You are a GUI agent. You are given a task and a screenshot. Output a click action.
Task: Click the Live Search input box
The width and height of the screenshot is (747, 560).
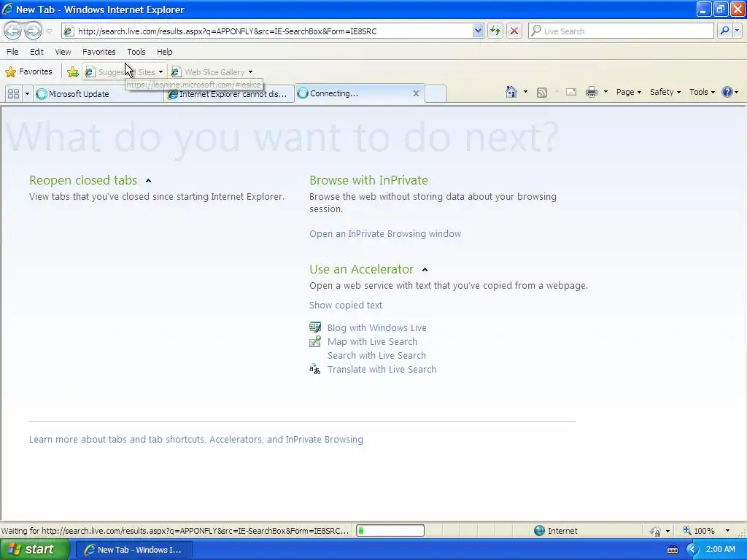click(x=621, y=31)
